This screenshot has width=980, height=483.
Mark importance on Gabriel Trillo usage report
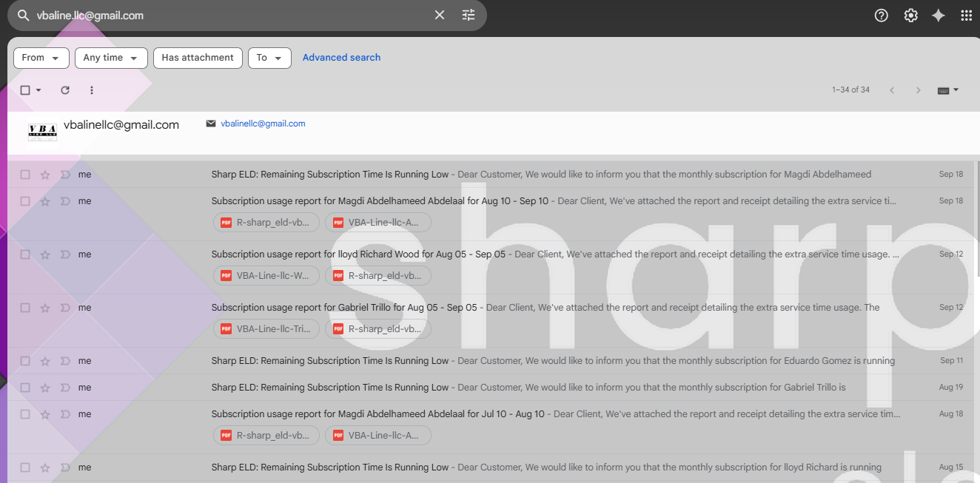tap(65, 308)
